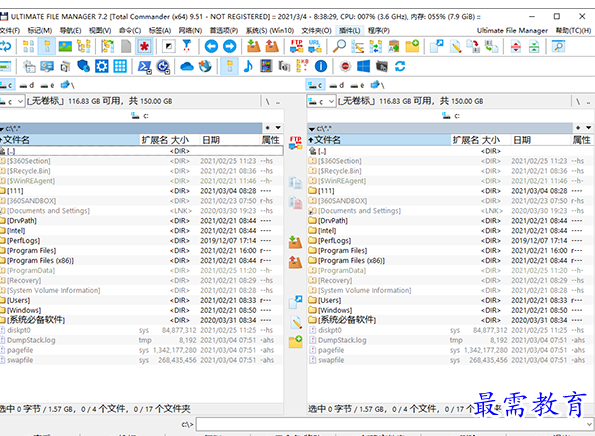
Task: Click the red-dotted filter funnel icon
Action: pyautogui.click(x=186, y=46)
